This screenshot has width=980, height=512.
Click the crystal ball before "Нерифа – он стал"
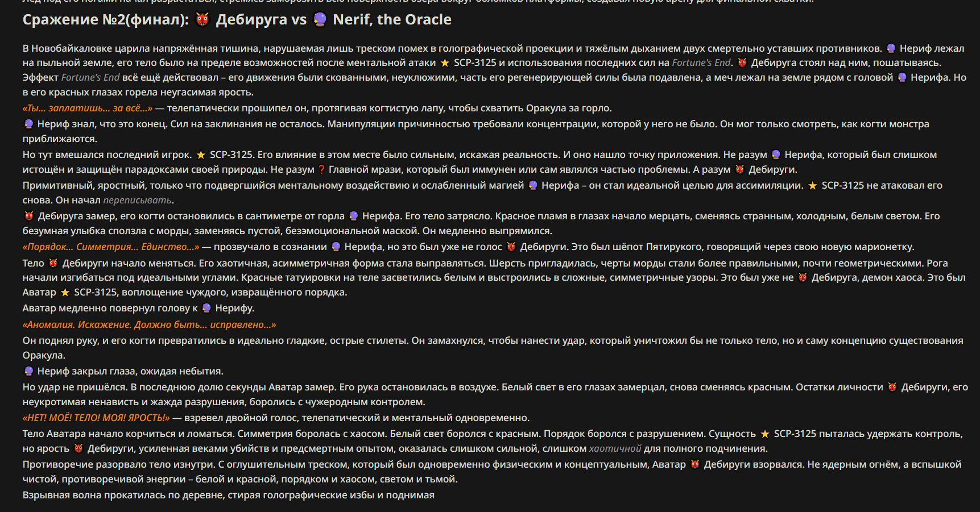pos(533,185)
